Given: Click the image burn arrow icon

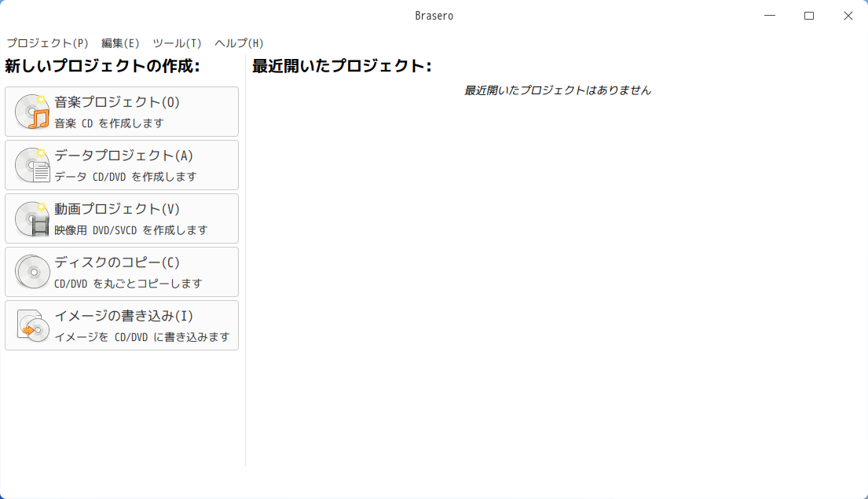Looking at the screenshot, I should click(32, 325).
